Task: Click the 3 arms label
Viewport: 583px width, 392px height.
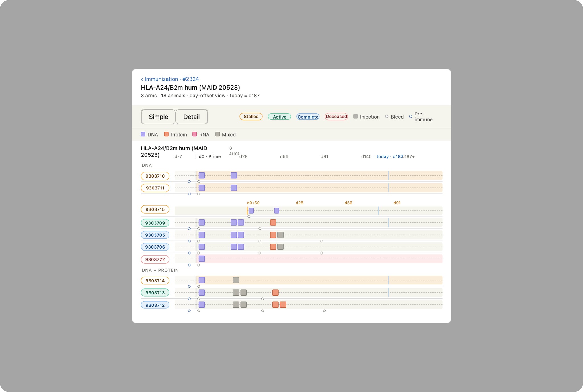Action: pyautogui.click(x=234, y=151)
